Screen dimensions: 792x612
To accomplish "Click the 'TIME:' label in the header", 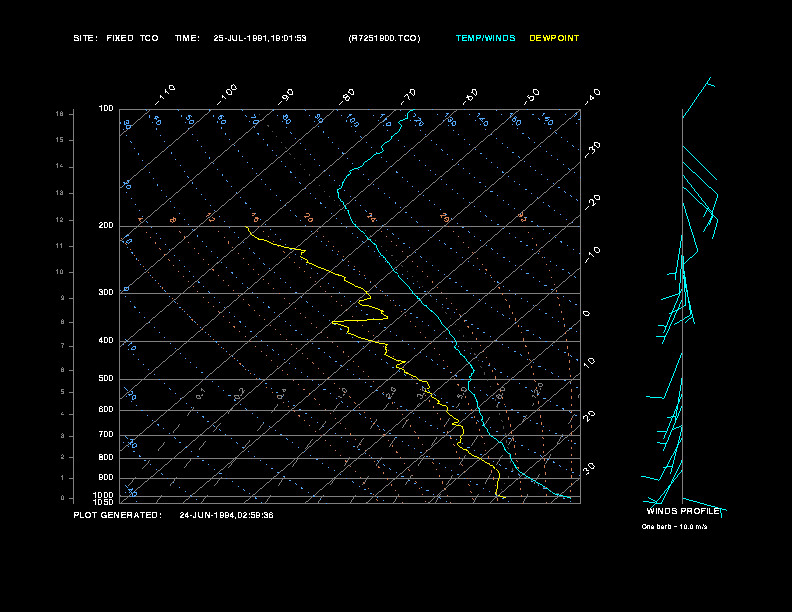I will tap(187, 38).
